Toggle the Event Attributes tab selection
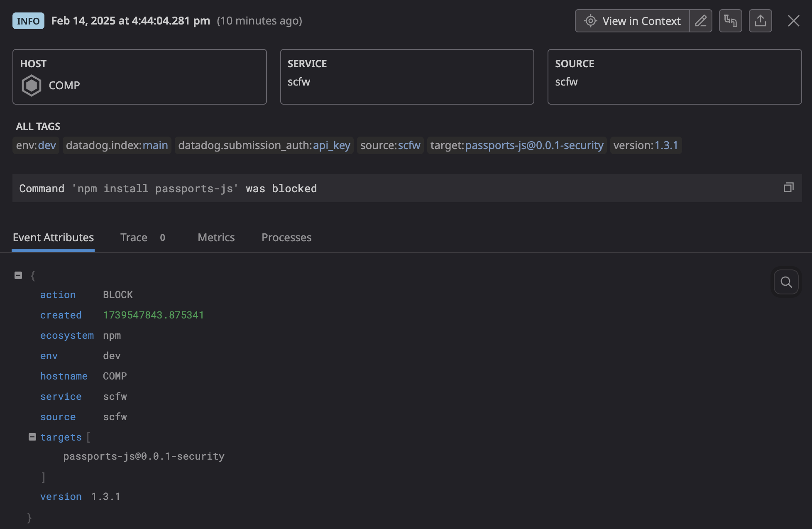This screenshot has width=812, height=529. click(x=53, y=237)
